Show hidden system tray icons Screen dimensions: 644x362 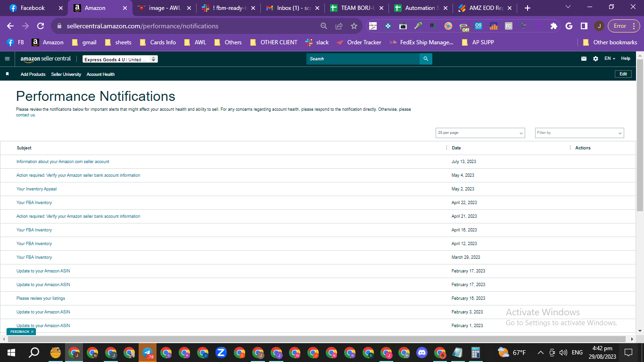(541, 353)
